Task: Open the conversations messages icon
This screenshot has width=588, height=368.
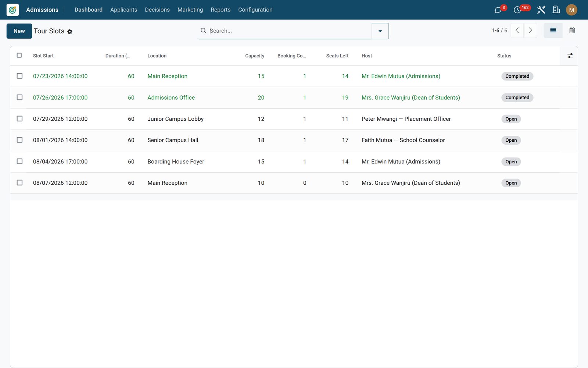Action: (x=498, y=10)
